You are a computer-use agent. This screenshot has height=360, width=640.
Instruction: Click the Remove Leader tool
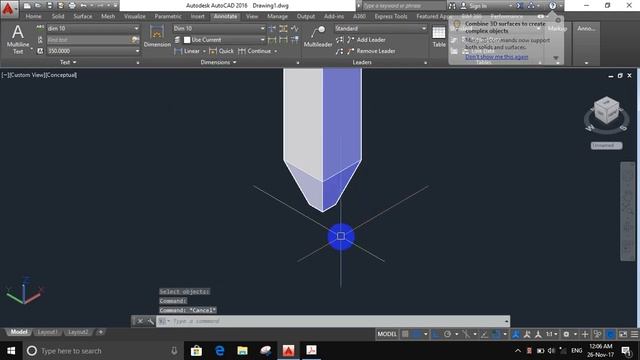click(x=371, y=51)
